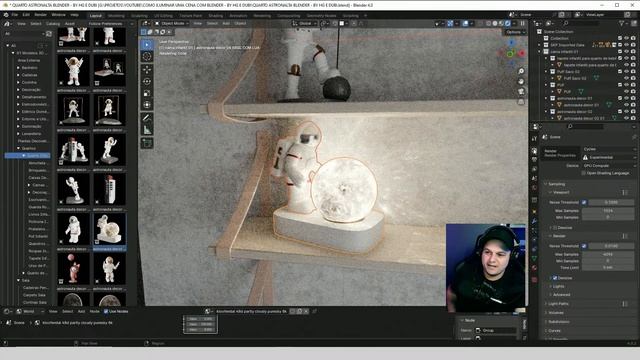The height and width of the screenshot is (360, 640).
Task: Collapse the Sampling panel
Action: point(556,184)
